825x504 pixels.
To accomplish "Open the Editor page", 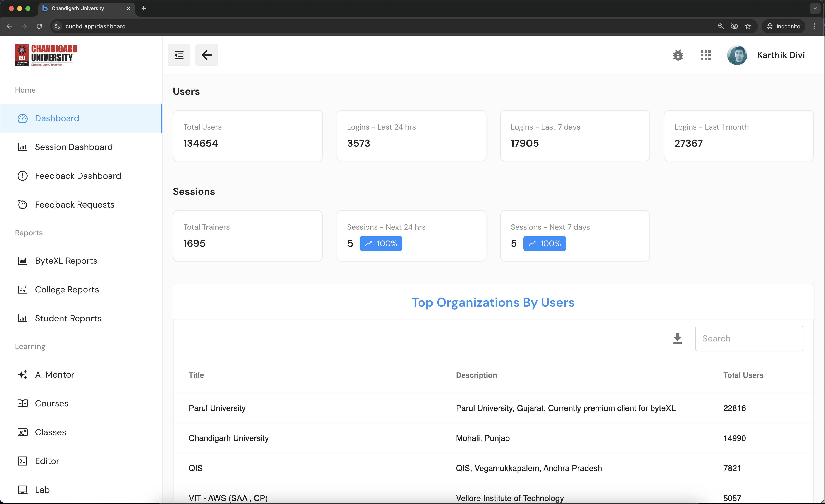I will (x=81, y=461).
